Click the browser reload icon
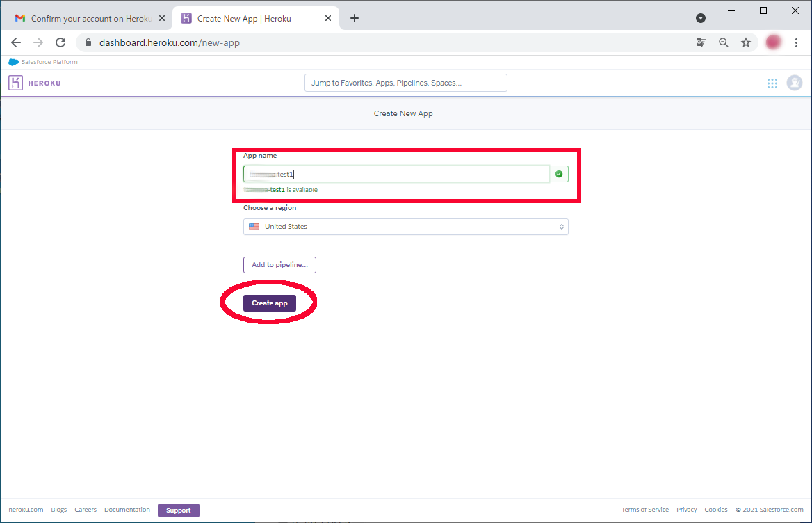 tap(60, 42)
